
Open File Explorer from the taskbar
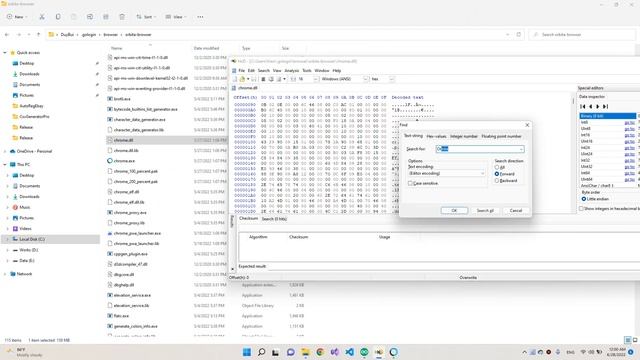[x=305, y=352]
